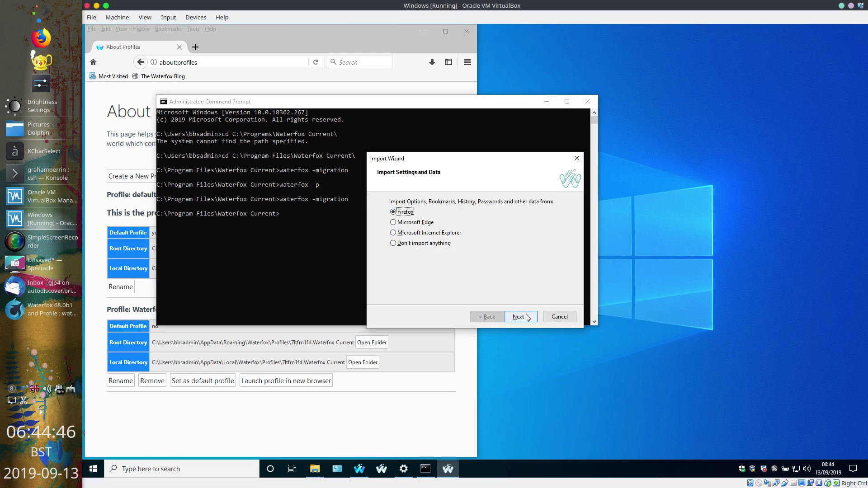Select Don't import anything
The height and width of the screenshot is (488, 868).
point(393,243)
